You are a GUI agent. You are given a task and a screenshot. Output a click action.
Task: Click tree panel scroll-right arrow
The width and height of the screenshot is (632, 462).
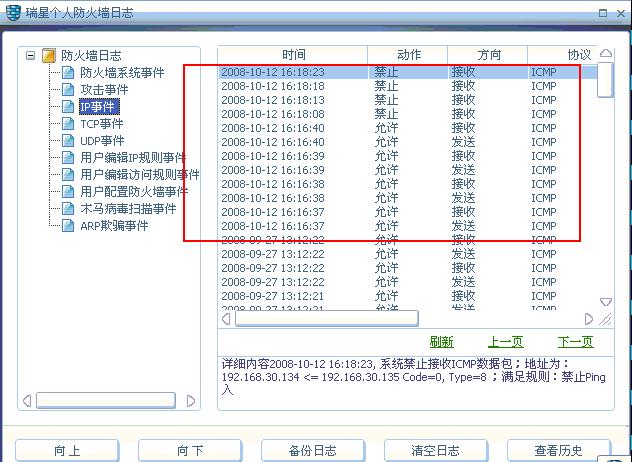191,401
